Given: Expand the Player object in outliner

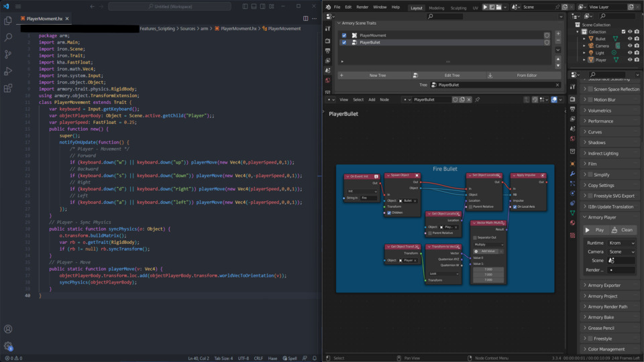Looking at the screenshot, I should (584, 60).
